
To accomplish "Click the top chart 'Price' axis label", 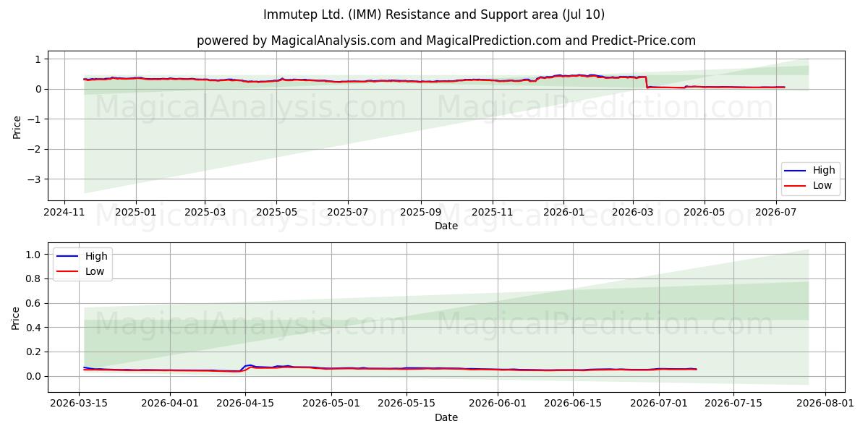I will click(x=17, y=126).
